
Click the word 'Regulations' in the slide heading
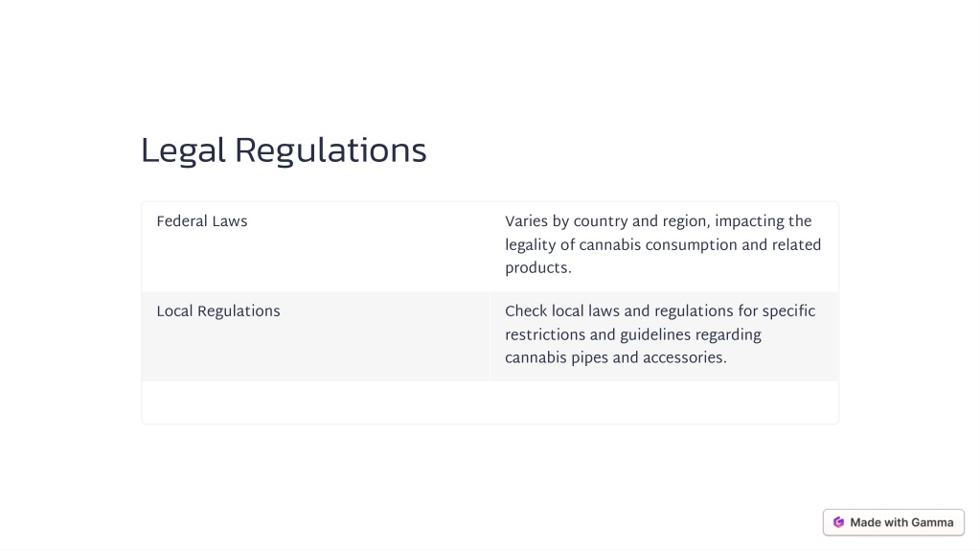(330, 151)
